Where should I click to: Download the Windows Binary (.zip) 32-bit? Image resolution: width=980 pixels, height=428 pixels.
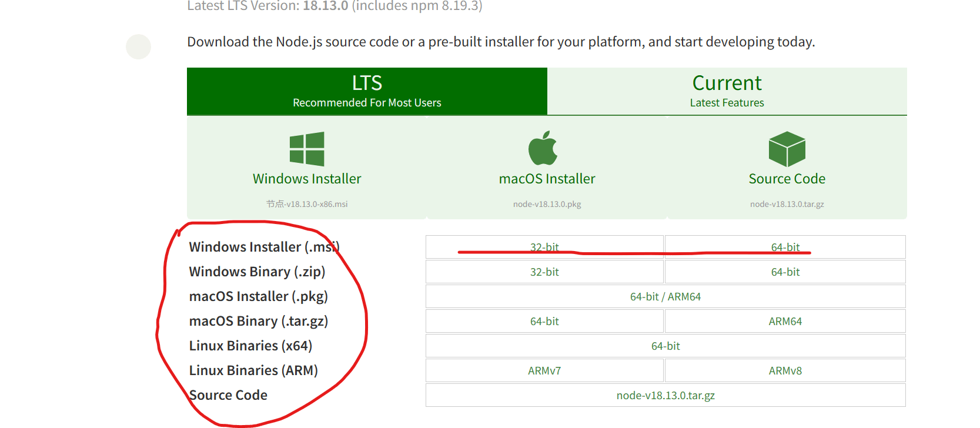[x=544, y=272]
